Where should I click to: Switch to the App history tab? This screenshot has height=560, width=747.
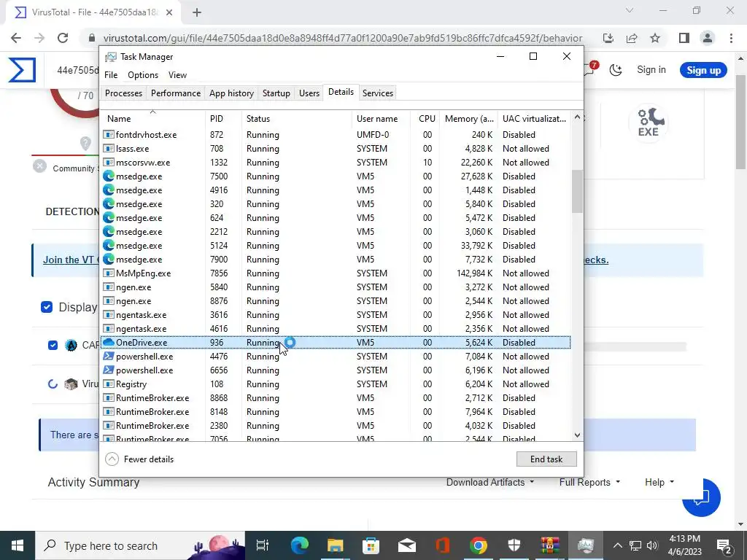coord(231,93)
